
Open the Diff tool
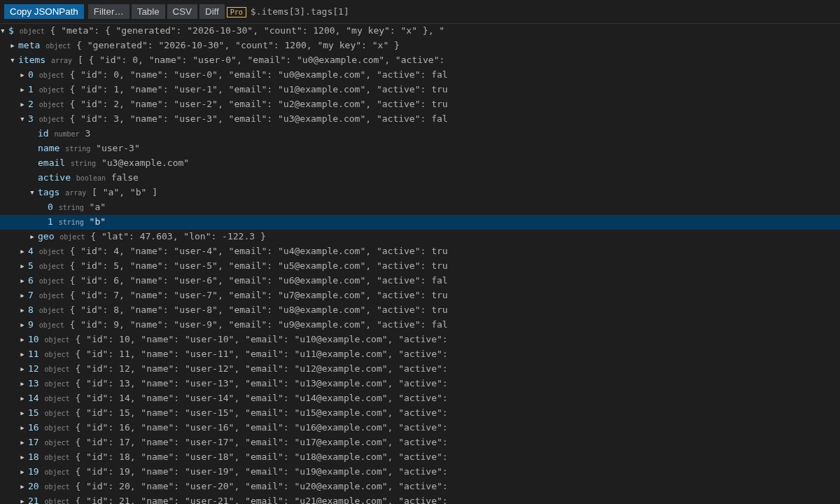[x=212, y=11]
